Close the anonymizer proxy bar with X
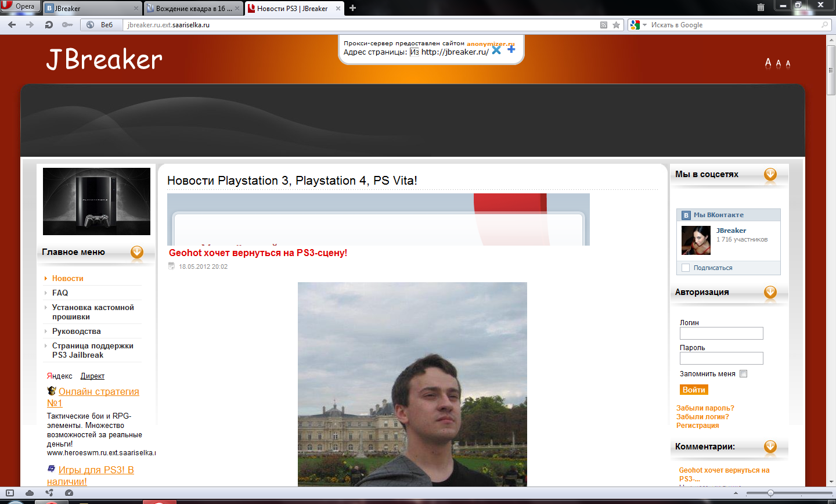 (496, 50)
